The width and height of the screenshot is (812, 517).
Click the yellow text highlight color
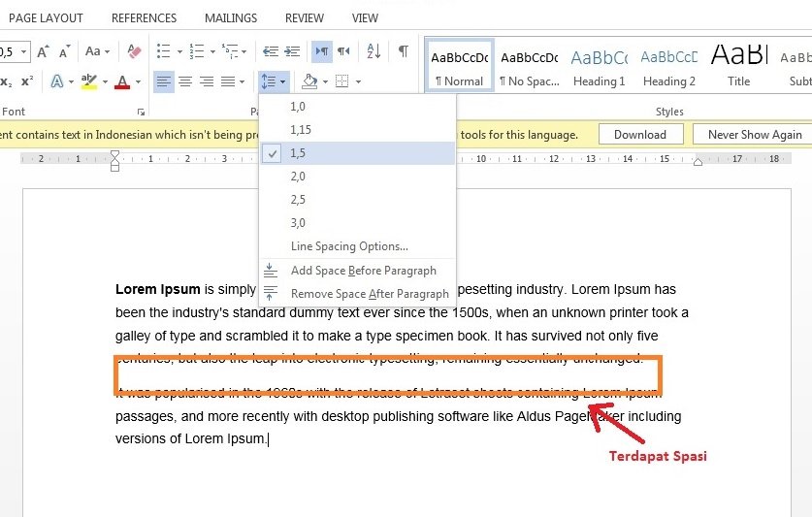click(x=88, y=81)
